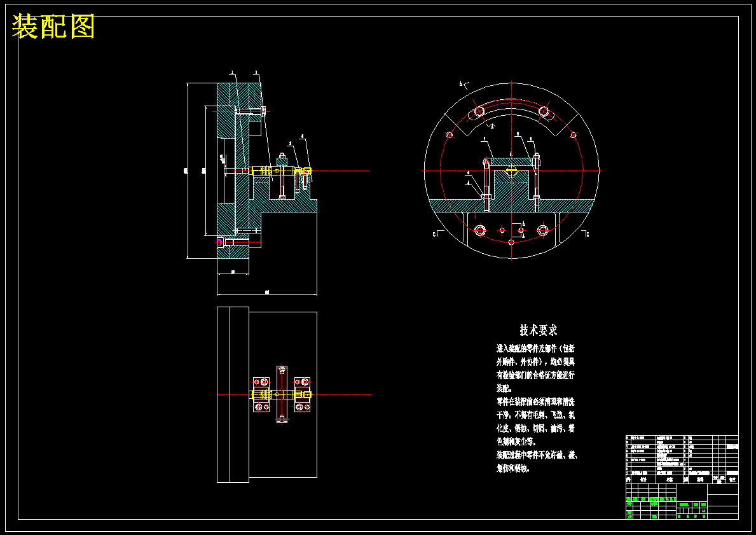Click the green-text signature row in the title block

pyautogui.click(x=651, y=499)
